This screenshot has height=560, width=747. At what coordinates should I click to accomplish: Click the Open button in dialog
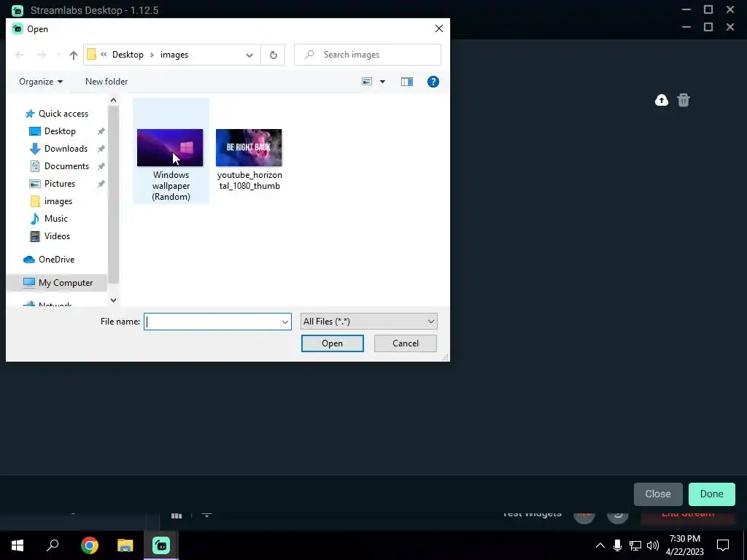[332, 343]
